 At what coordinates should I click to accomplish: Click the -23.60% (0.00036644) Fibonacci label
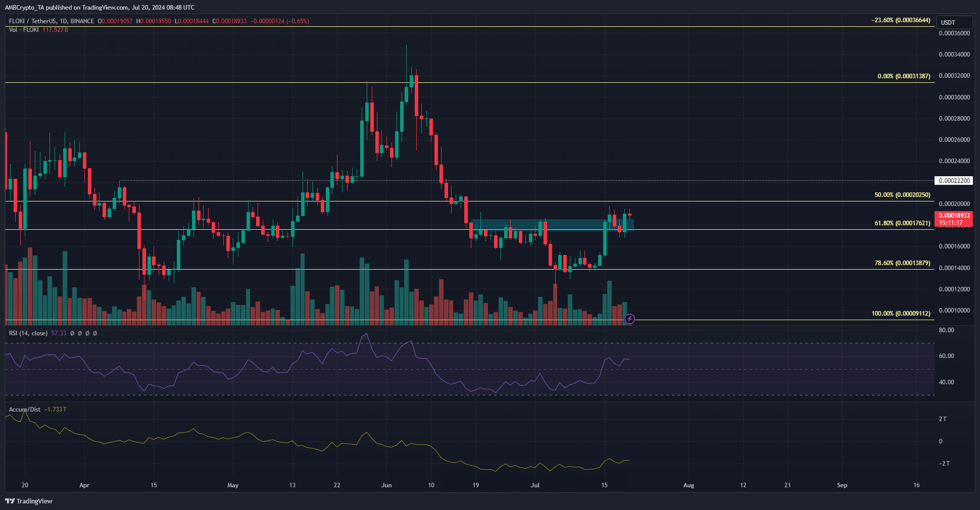point(901,20)
